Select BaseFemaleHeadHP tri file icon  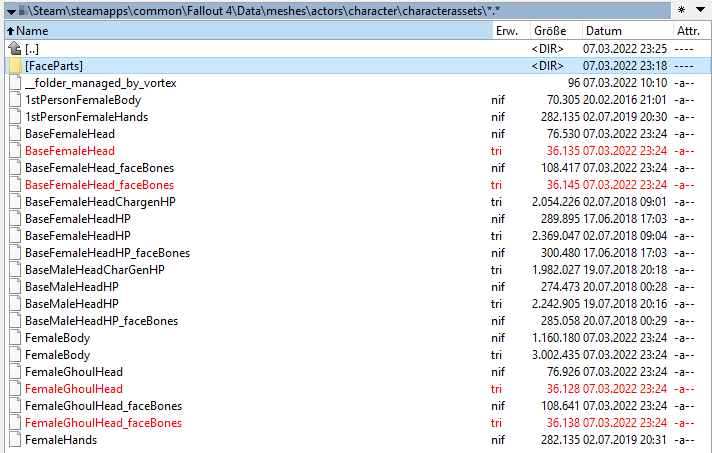pos(15,236)
